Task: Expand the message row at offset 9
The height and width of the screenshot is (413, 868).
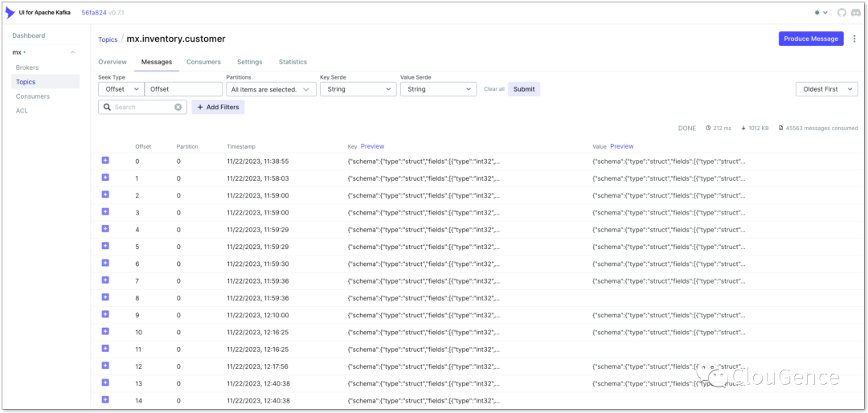Action: click(105, 314)
